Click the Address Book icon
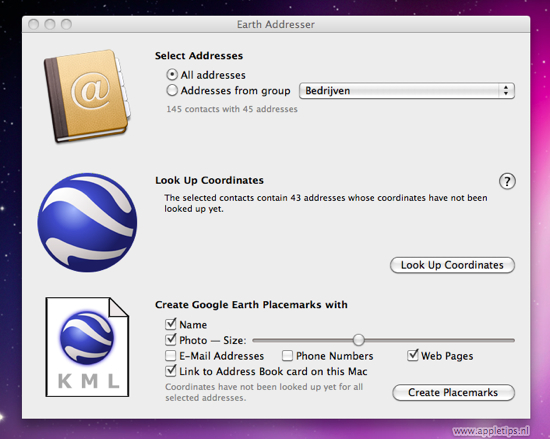Image resolution: width=550 pixels, height=439 pixels. coord(87,96)
